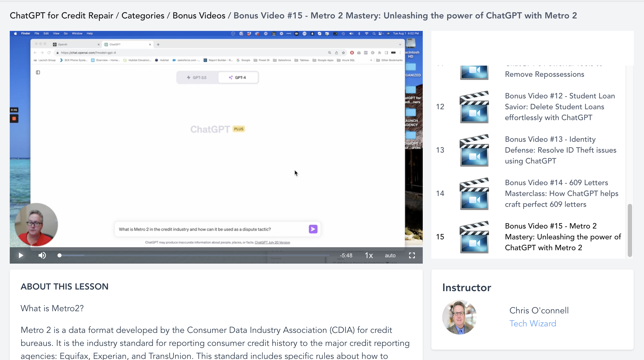
Task: Click the new tab plus button in video
Action: point(158,44)
